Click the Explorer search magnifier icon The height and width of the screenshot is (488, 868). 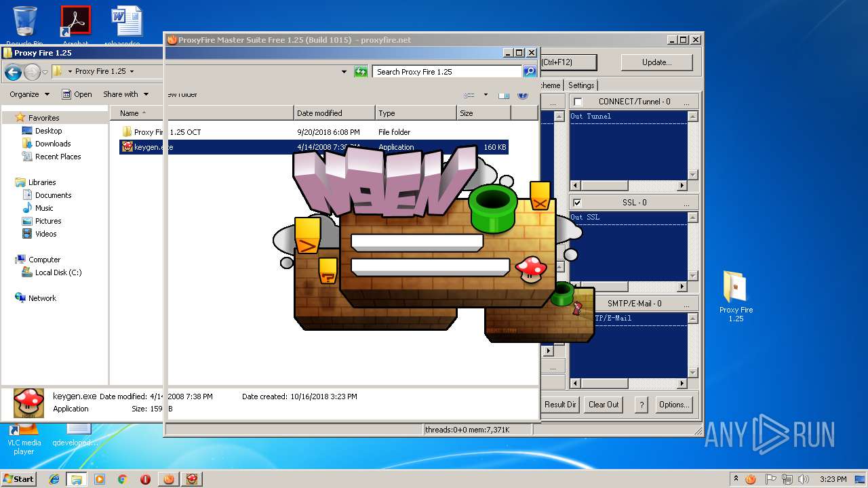click(x=530, y=71)
